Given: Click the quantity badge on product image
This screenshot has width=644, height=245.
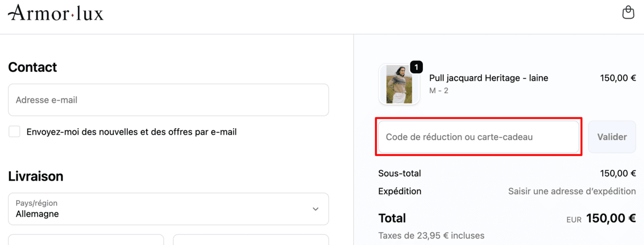Looking at the screenshot, I should coord(416,67).
